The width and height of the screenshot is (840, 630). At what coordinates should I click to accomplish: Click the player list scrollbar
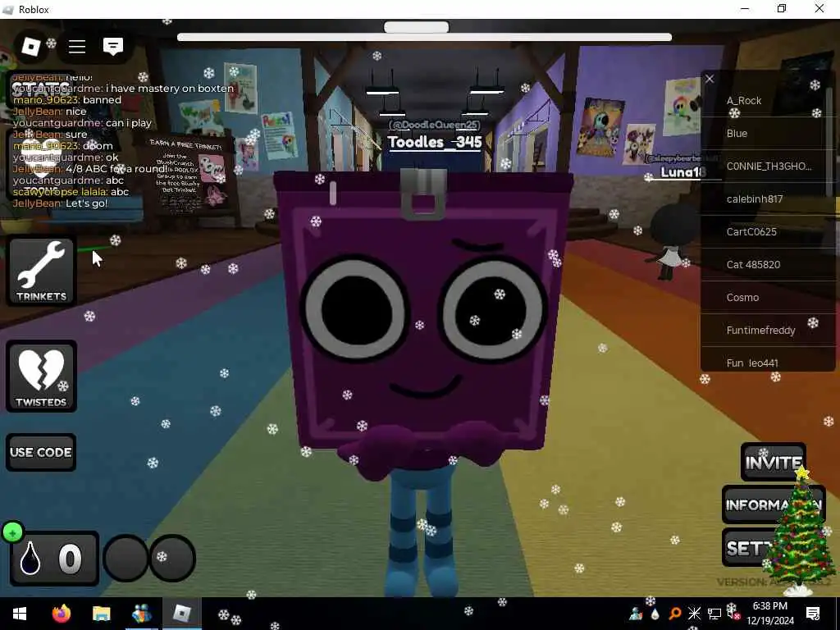831,142
